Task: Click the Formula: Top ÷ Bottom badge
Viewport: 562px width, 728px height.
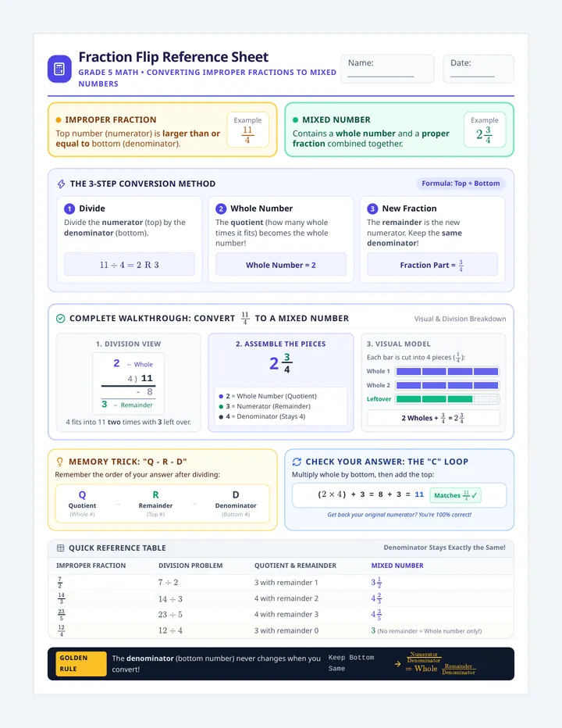Action: 461,184
